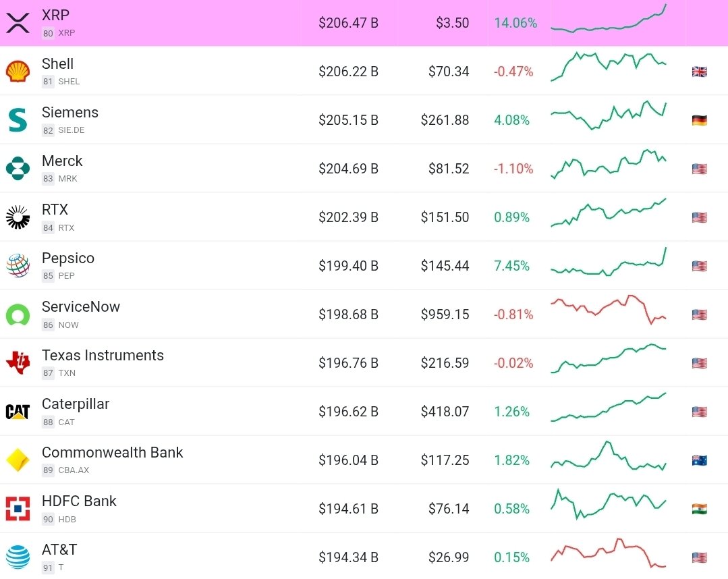
Task: View the Texas Instruments sparkline chart
Action: [609, 358]
